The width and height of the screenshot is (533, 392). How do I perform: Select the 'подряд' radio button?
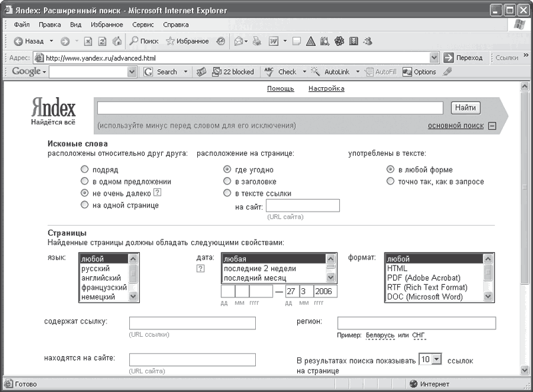click(85, 170)
